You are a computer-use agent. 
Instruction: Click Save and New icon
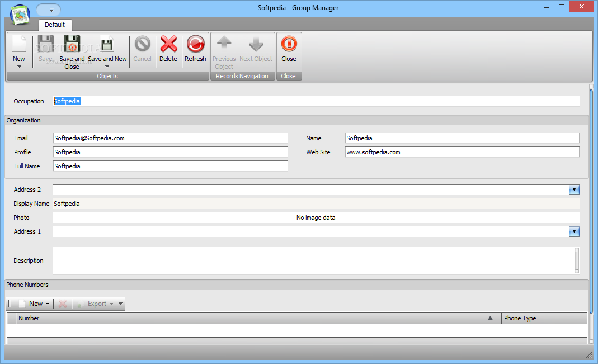pyautogui.click(x=107, y=44)
